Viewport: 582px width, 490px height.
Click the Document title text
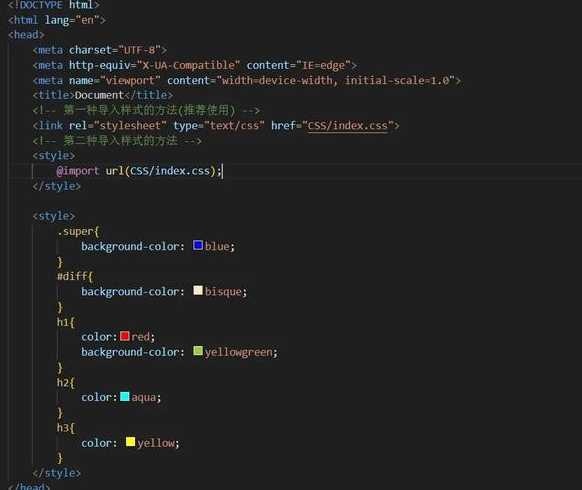99,95
